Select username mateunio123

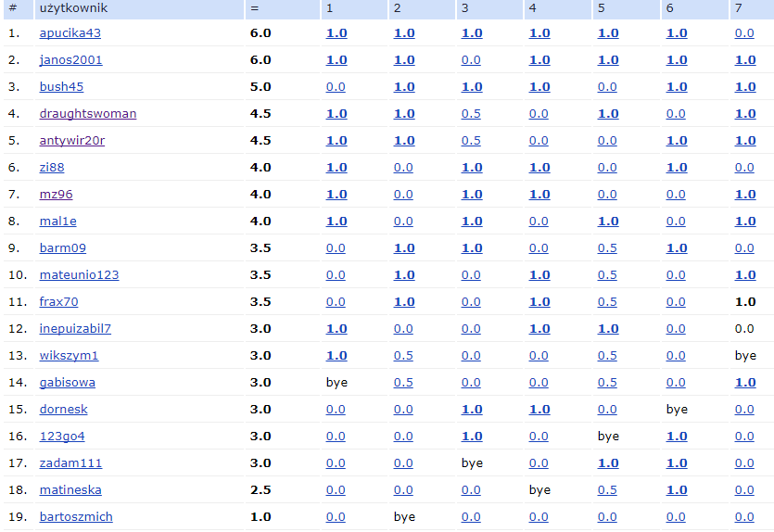79,275
